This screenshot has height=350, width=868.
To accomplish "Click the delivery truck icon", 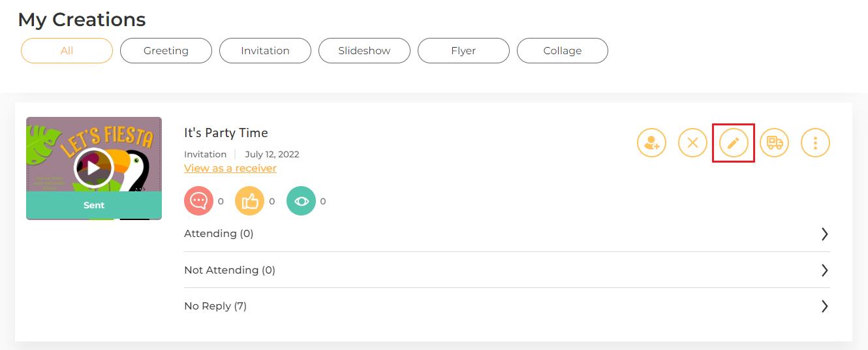I will pyautogui.click(x=774, y=142).
